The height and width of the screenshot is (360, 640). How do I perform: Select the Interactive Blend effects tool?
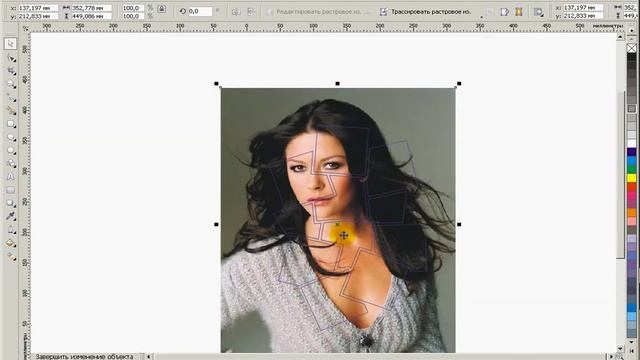click(11, 203)
